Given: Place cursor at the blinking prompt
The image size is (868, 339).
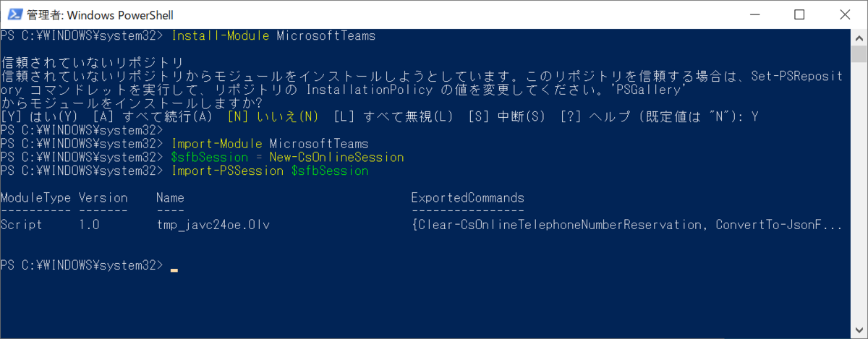Looking at the screenshot, I should point(174,267).
